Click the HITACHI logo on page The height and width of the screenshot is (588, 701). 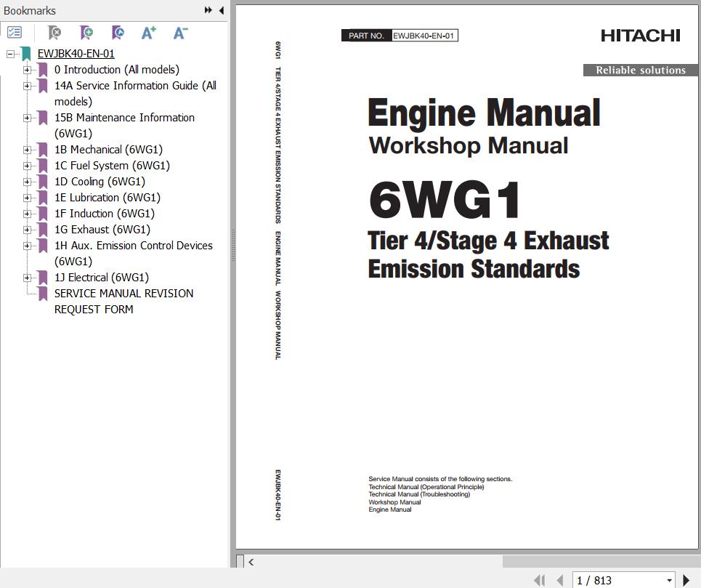click(640, 36)
